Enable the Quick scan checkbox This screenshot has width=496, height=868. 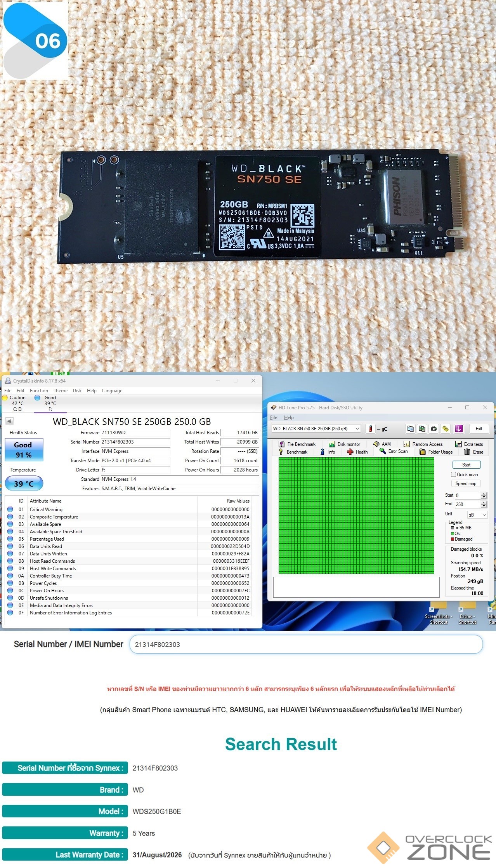click(x=453, y=474)
